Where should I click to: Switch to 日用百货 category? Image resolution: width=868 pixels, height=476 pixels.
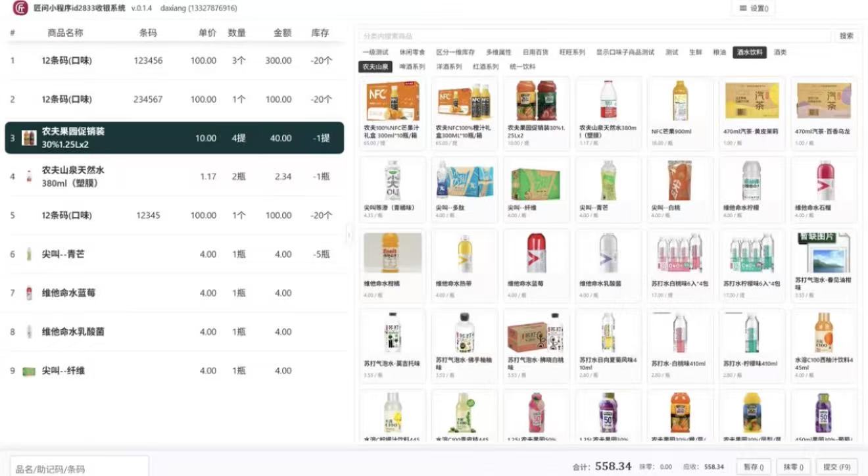[x=535, y=53]
